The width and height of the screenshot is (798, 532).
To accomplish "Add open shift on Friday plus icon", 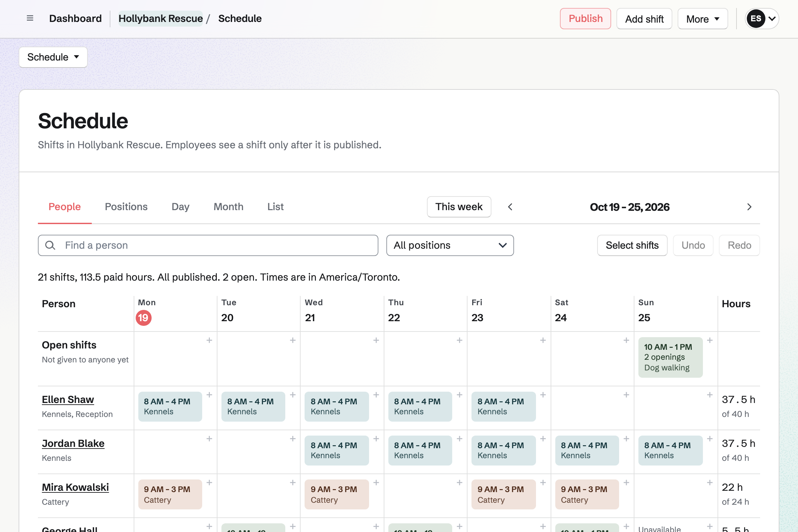I will pyautogui.click(x=543, y=340).
